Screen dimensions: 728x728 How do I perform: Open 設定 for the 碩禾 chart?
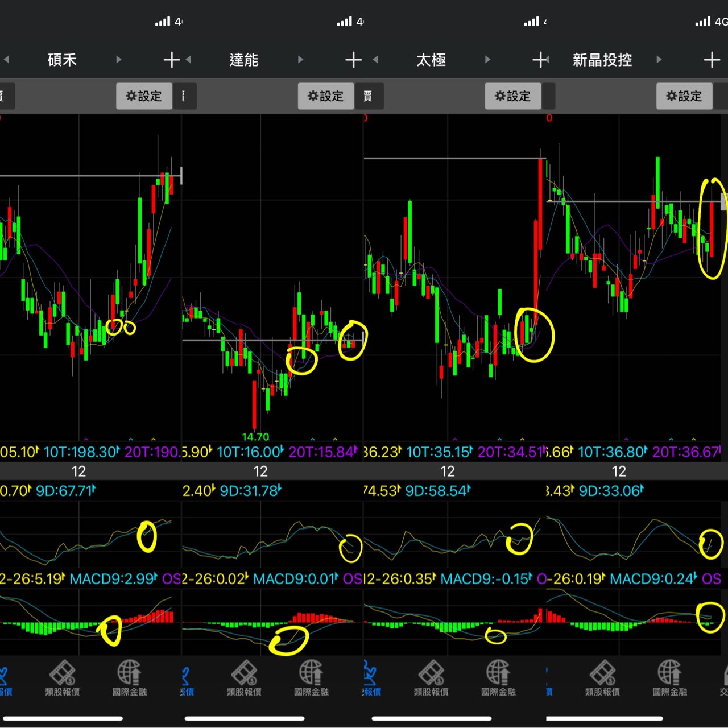pos(144,96)
